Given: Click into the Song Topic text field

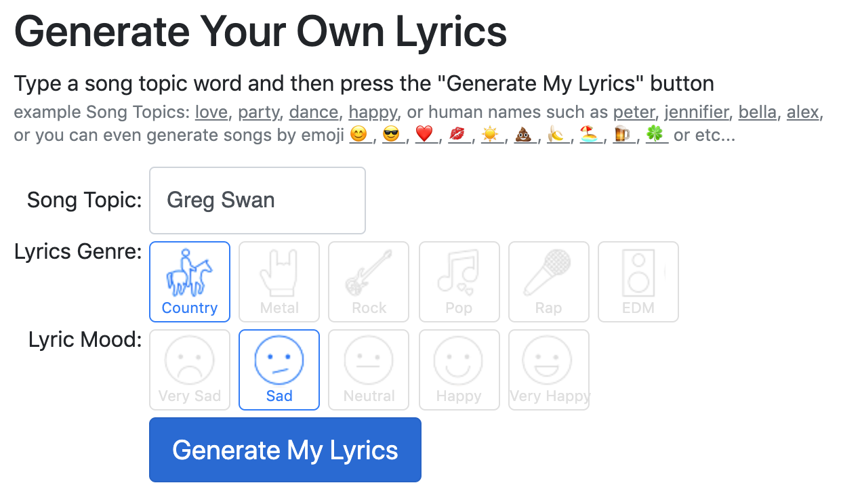Looking at the screenshot, I should [258, 201].
